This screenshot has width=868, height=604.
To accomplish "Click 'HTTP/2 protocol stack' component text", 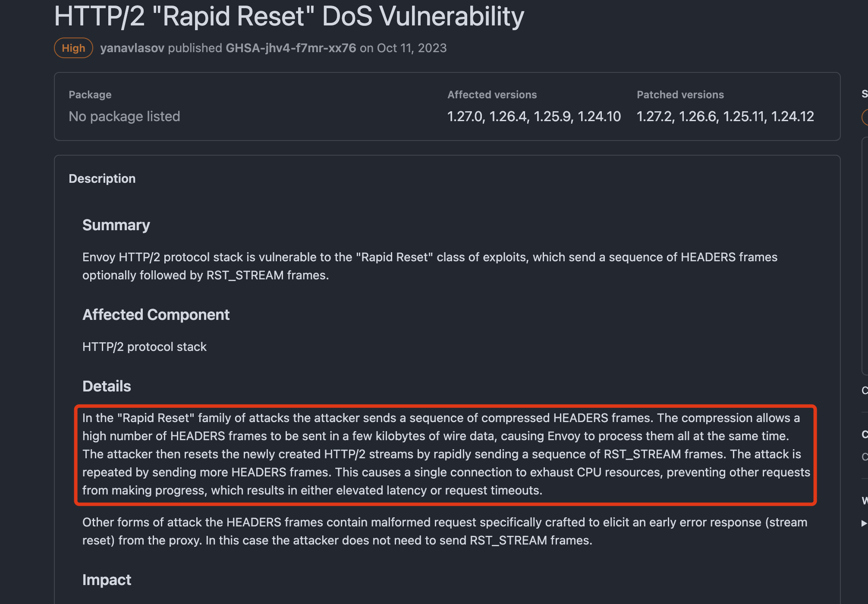I will (x=145, y=347).
